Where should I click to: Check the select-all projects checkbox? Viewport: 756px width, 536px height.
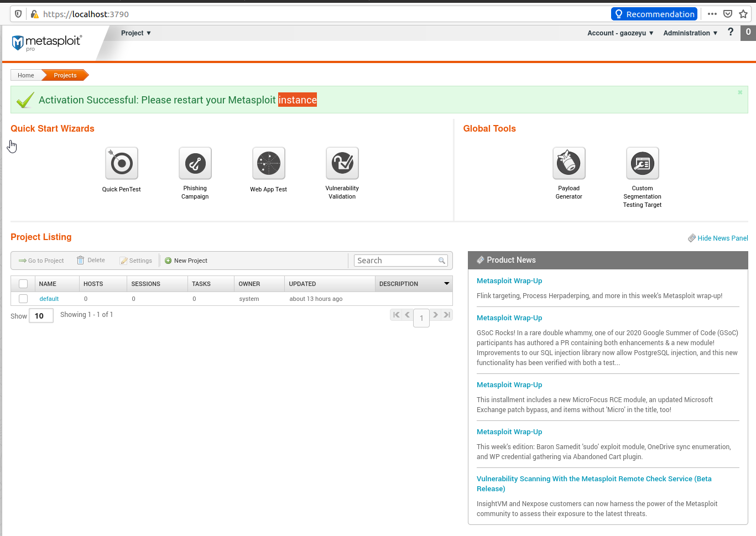tap(23, 283)
